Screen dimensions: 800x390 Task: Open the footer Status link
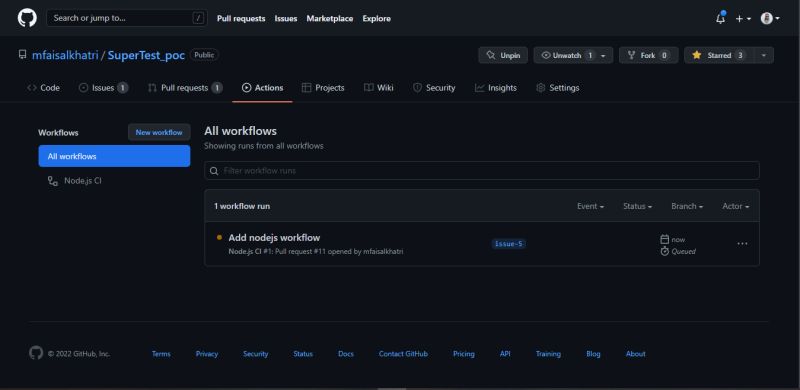303,354
